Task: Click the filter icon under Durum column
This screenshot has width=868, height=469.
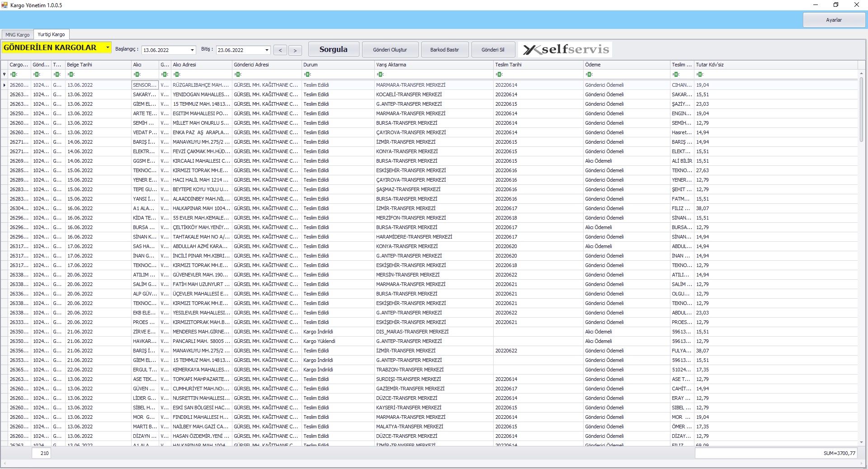Action: tap(307, 75)
